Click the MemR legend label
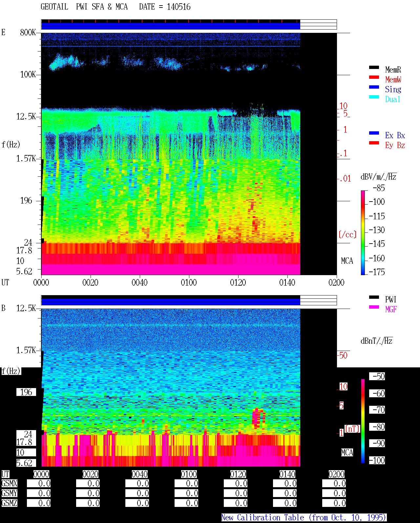This screenshot has height=523, width=420. tap(393, 70)
